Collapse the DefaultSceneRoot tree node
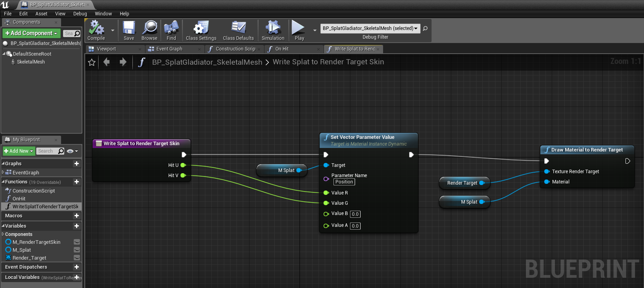Image resolution: width=644 pixels, height=288 pixels. (4, 54)
